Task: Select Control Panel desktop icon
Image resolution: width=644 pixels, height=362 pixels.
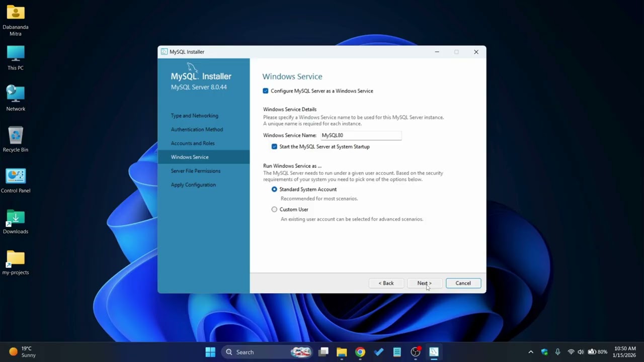Action: click(x=16, y=180)
